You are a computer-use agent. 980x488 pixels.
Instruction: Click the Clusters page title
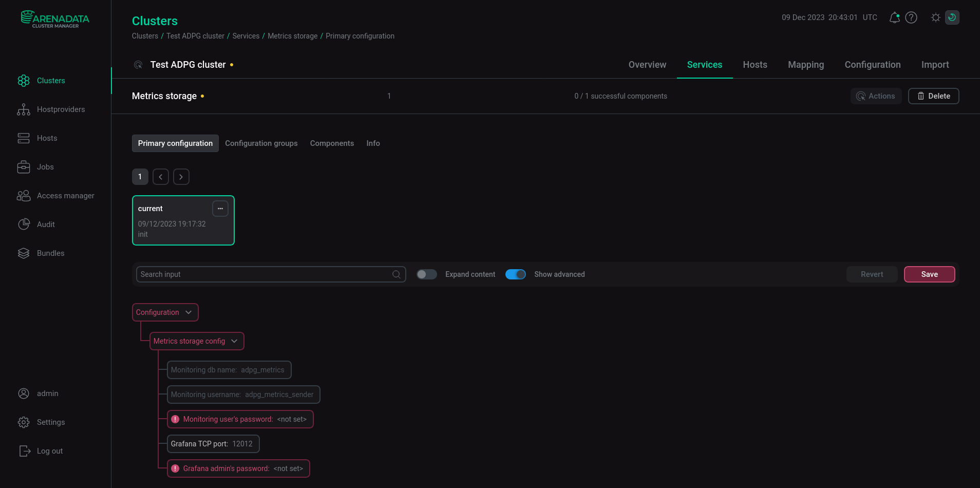click(x=155, y=21)
